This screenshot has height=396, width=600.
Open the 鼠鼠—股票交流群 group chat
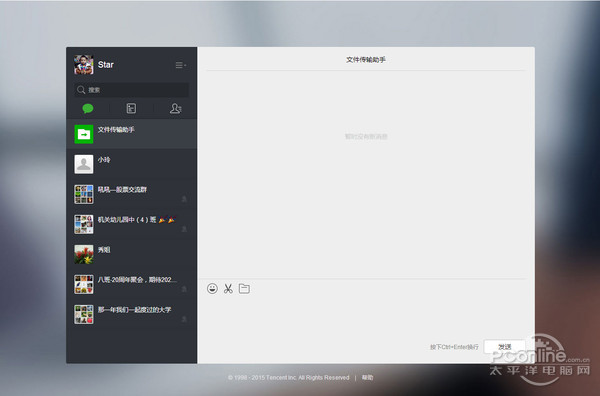pyautogui.click(x=132, y=194)
